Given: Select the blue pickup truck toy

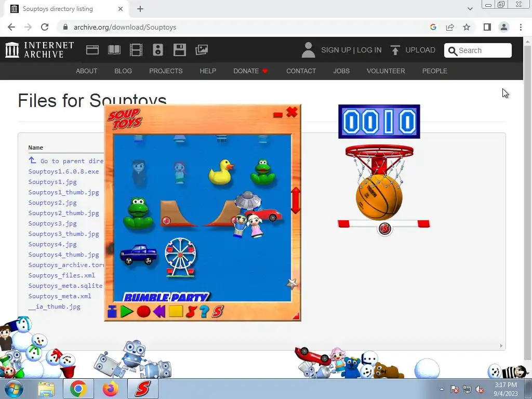Looking at the screenshot, I should (x=138, y=255).
